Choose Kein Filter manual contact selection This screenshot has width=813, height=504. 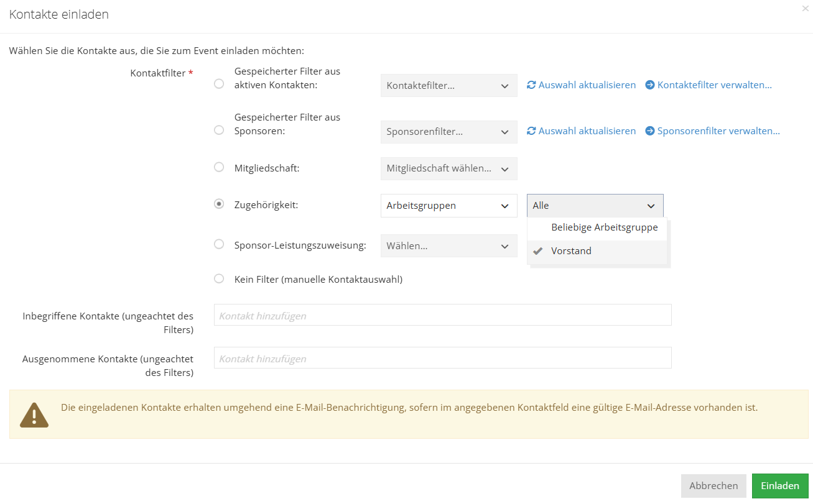point(219,279)
